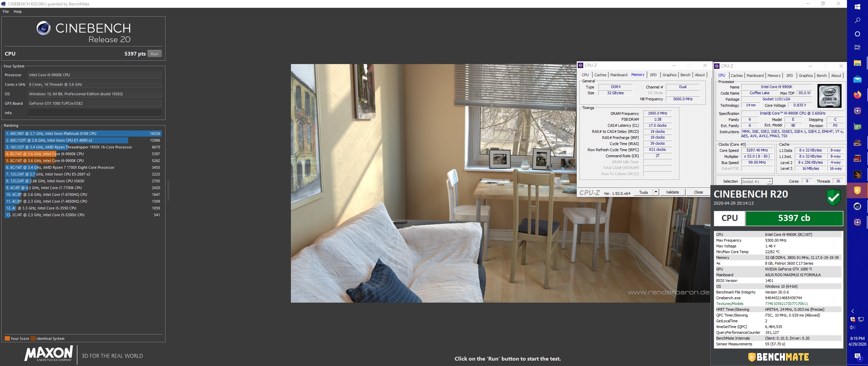868x366 pixels.
Task: Click the green graphics card taskbar icon
Action: [857, 127]
